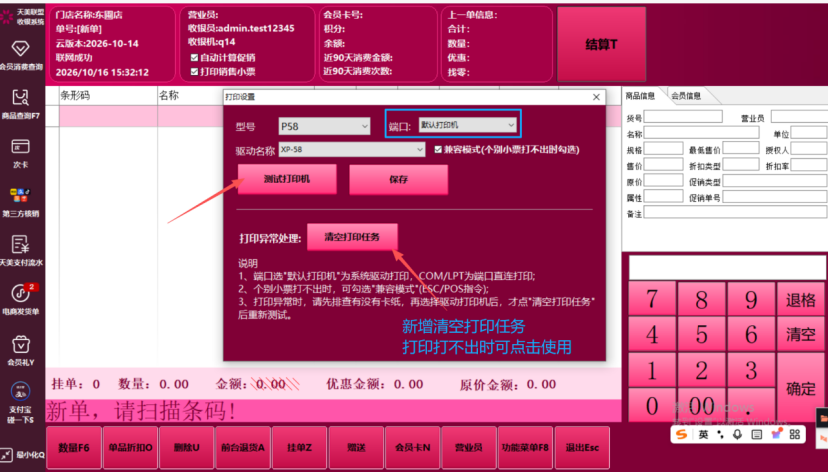Click the 清空打印任务 button

click(352, 237)
